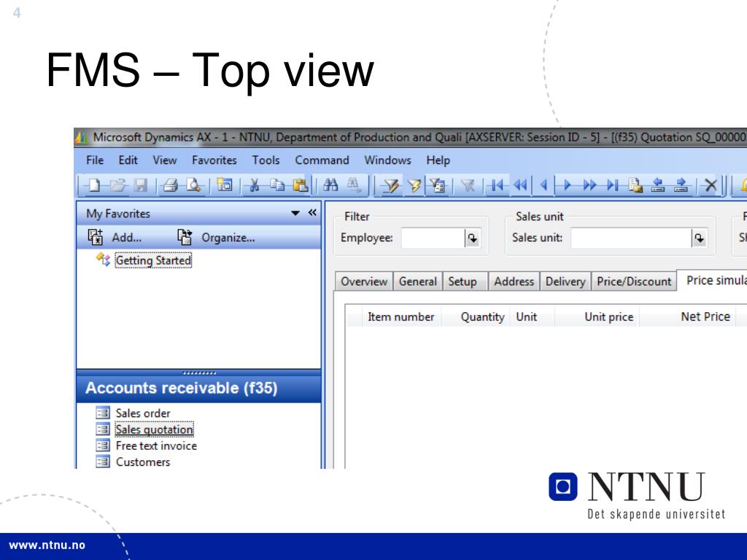Click the left-pointing arrow over bar icon
Viewport: 747px width, 560px height.
click(x=658, y=184)
